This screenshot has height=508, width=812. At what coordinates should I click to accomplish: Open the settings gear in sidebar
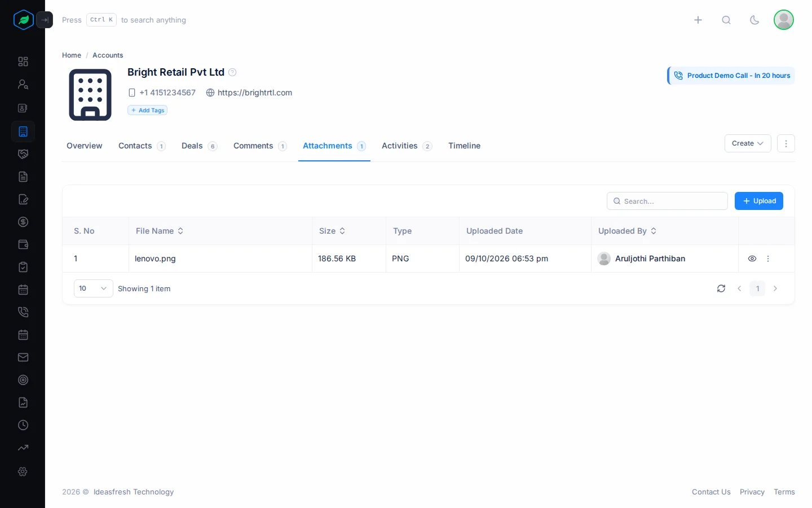(x=23, y=471)
